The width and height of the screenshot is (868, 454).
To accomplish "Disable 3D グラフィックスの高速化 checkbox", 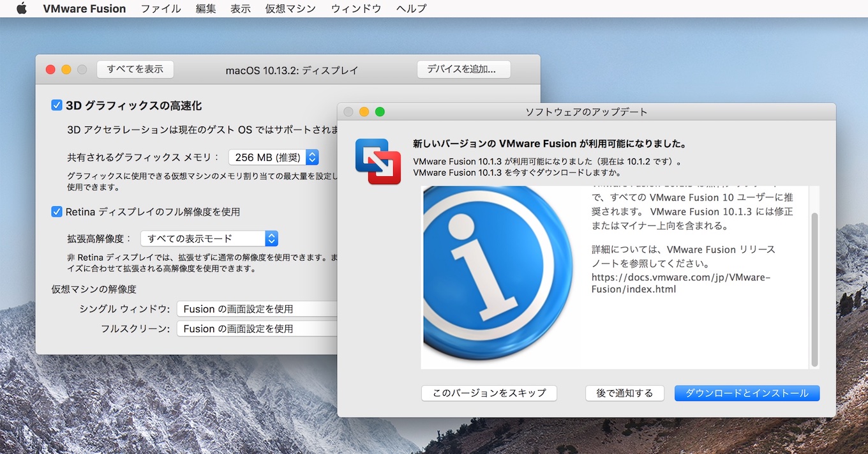I will 57,105.
